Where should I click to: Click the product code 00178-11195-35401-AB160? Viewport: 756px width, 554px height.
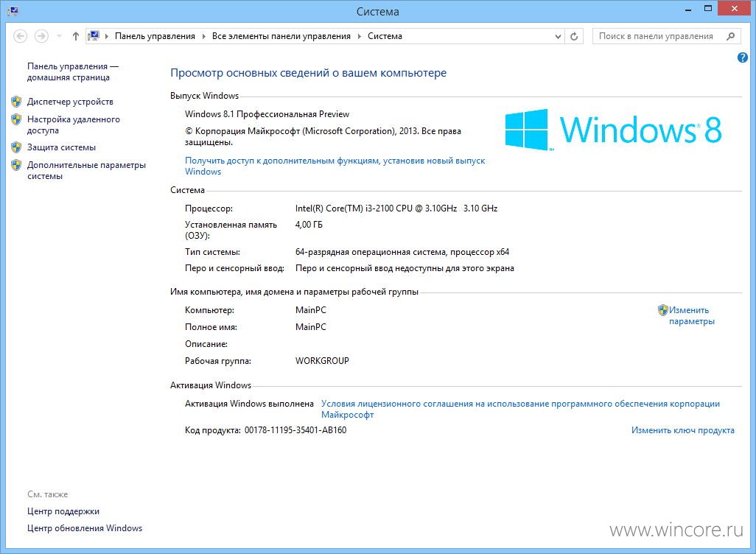[x=295, y=430]
